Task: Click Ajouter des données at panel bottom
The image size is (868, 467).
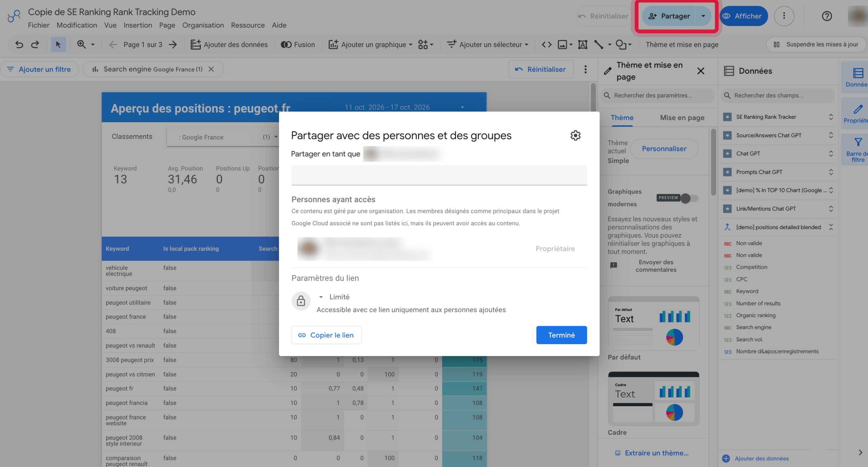Action: tap(755, 459)
